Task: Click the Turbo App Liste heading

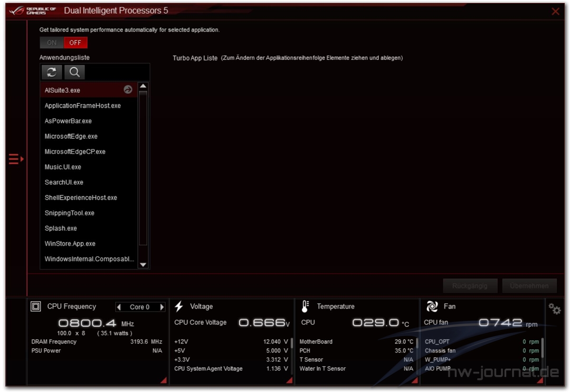Action: pyautogui.click(x=195, y=58)
